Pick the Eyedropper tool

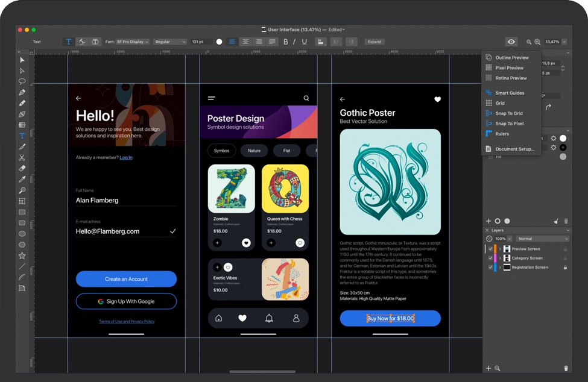coord(22,180)
